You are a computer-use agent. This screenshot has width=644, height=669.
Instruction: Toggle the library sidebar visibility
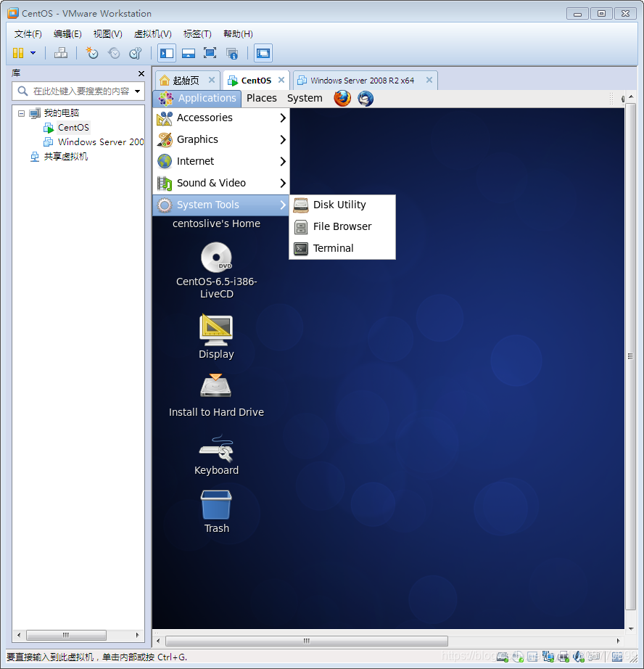[x=167, y=53]
